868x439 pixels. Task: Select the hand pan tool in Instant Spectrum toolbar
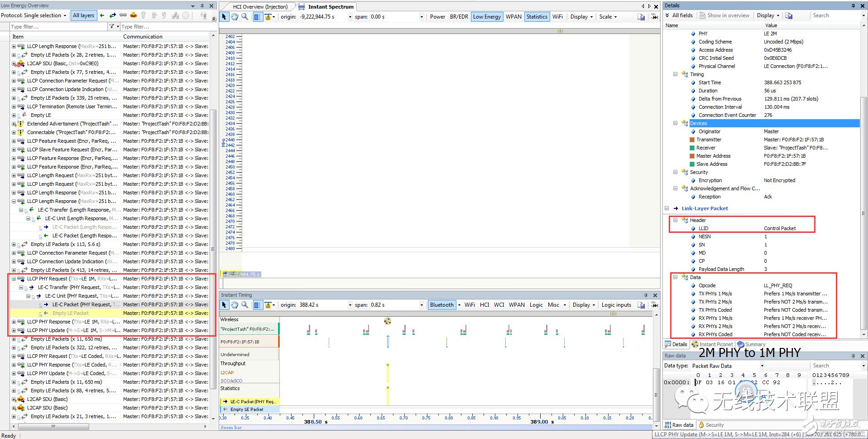pyautogui.click(x=235, y=17)
